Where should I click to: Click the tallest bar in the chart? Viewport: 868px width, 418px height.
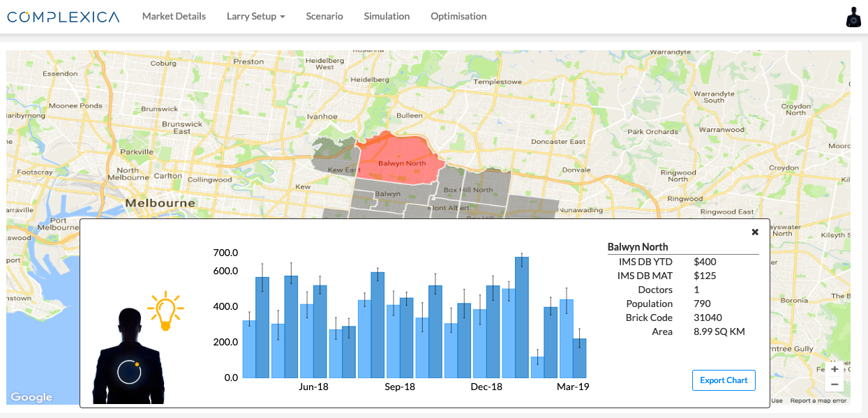coord(522,318)
